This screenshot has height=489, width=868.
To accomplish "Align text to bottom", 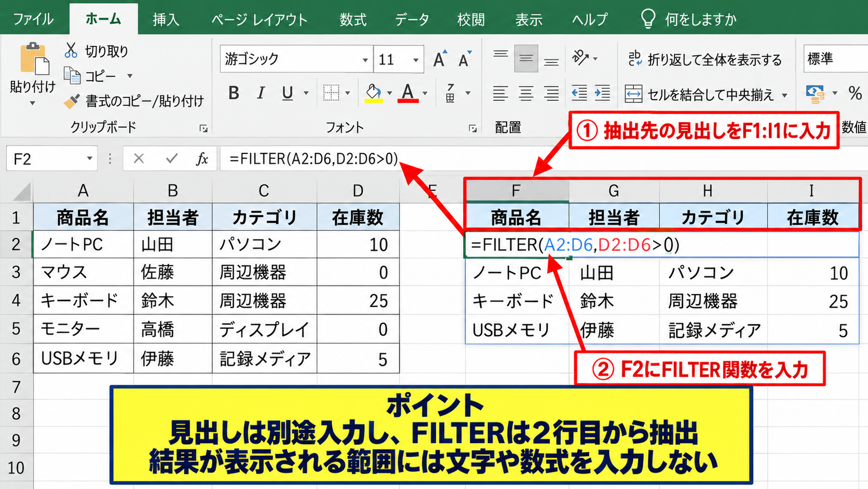I will click(551, 61).
